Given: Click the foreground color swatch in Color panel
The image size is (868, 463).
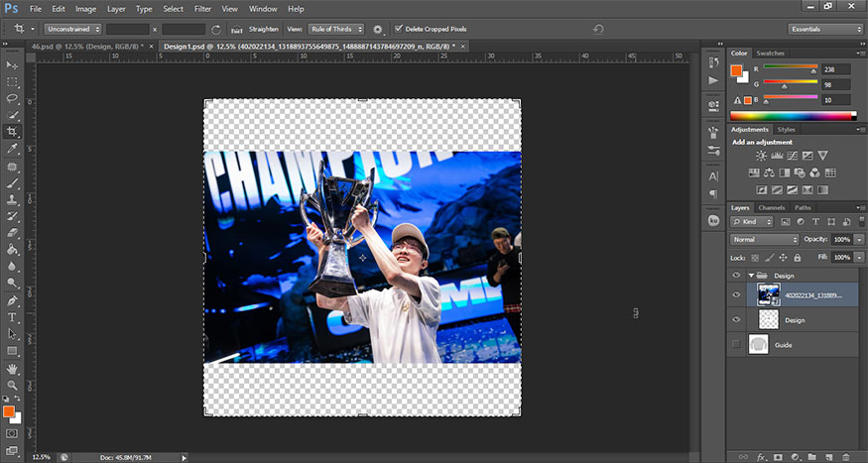Looking at the screenshot, I should tap(736, 70).
